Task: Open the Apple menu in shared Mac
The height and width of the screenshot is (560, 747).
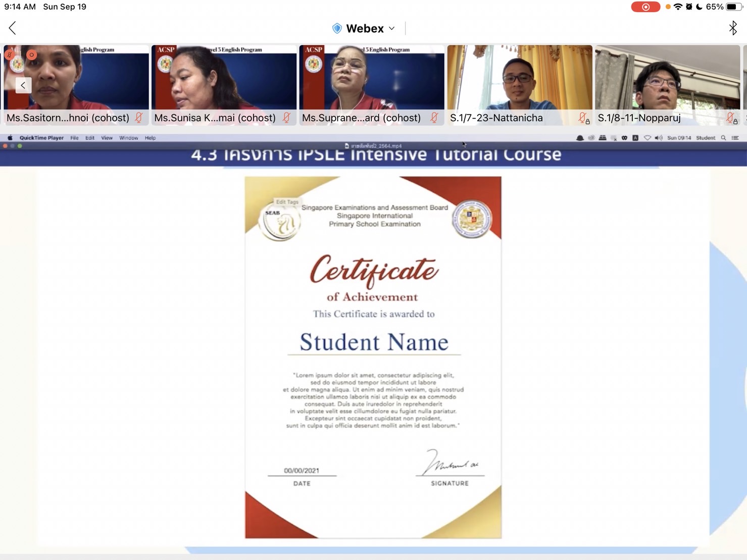Action: (10, 138)
